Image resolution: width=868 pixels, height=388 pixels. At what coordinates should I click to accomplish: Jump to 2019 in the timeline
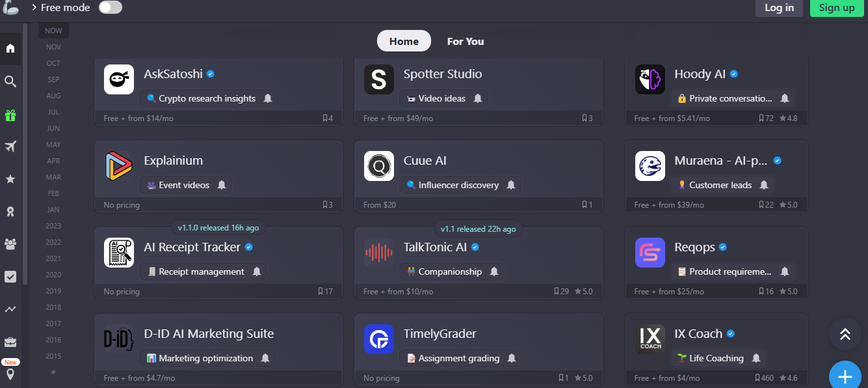pyautogui.click(x=53, y=291)
